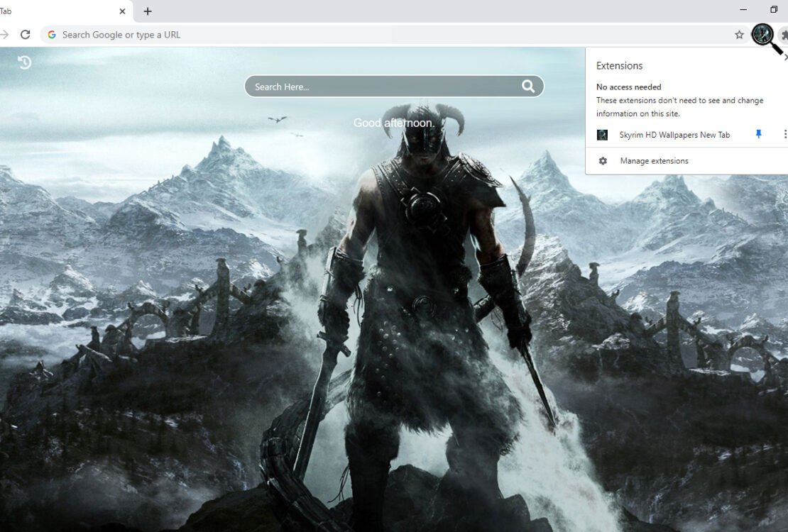Click the Manage extensions gear icon
The height and width of the screenshot is (532, 788).
603,161
